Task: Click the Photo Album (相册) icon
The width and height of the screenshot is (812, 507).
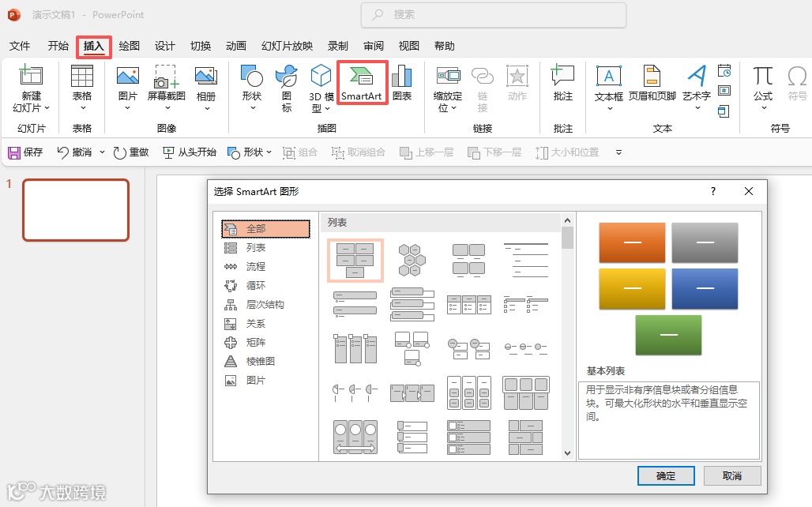Action: (x=205, y=77)
